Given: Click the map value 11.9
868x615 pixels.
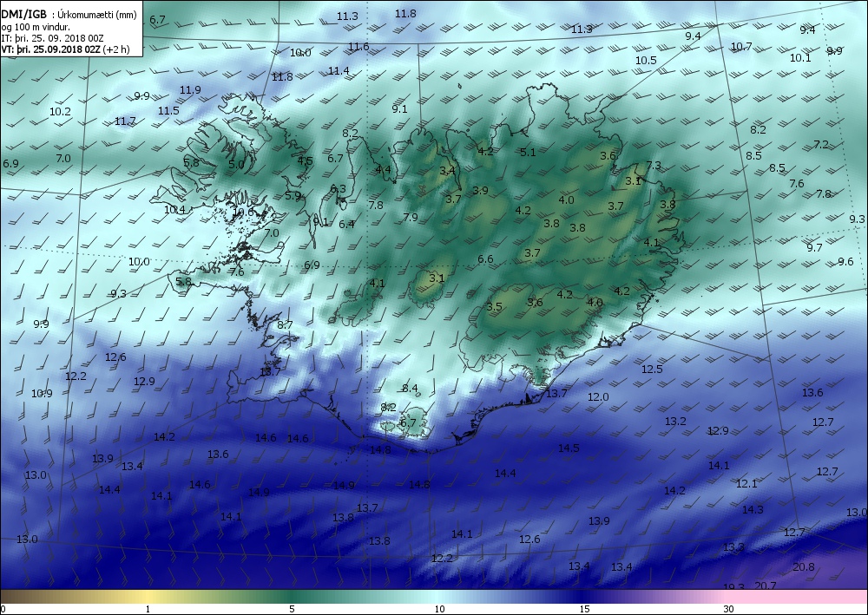Looking at the screenshot, I should click(x=190, y=89).
